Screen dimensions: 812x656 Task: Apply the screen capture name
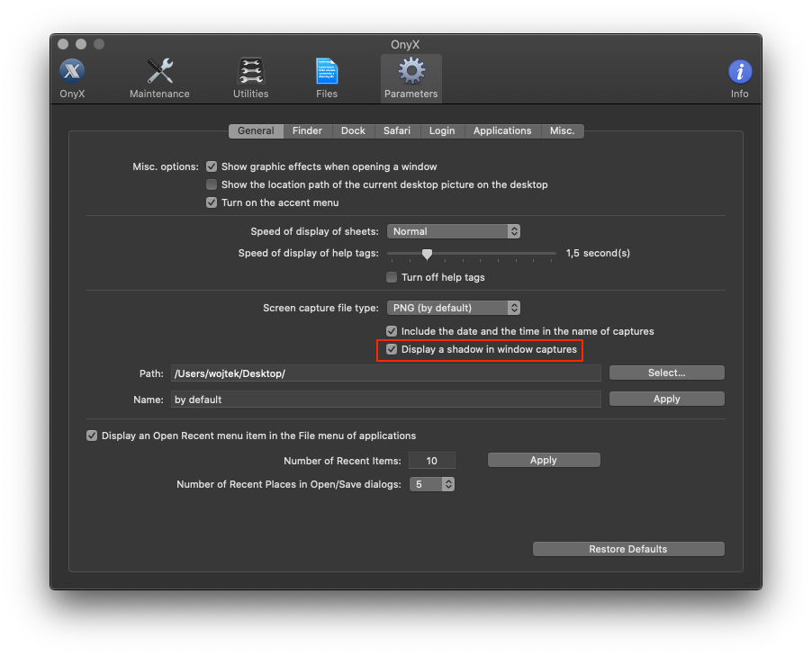pyautogui.click(x=667, y=400)
